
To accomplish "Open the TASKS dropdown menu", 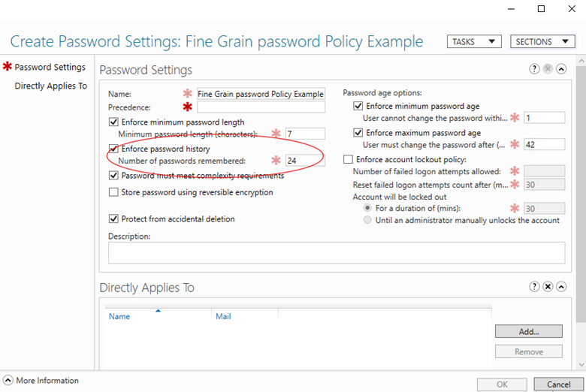I will coord(474,41).
